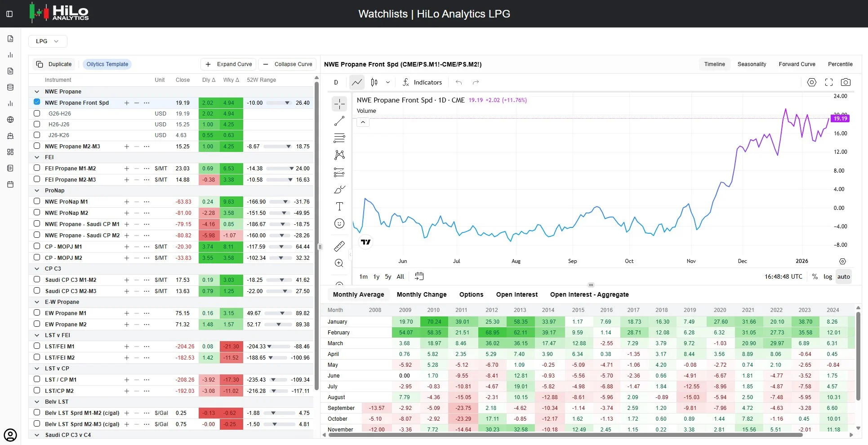This screenshot has height=445, width=868.
Task: Click the Expand Curve button
Action: click(228, 64)
